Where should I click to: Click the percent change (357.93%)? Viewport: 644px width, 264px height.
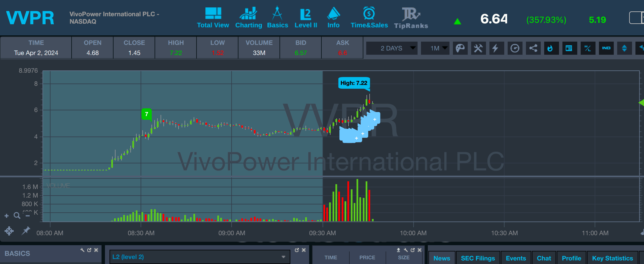546,20
